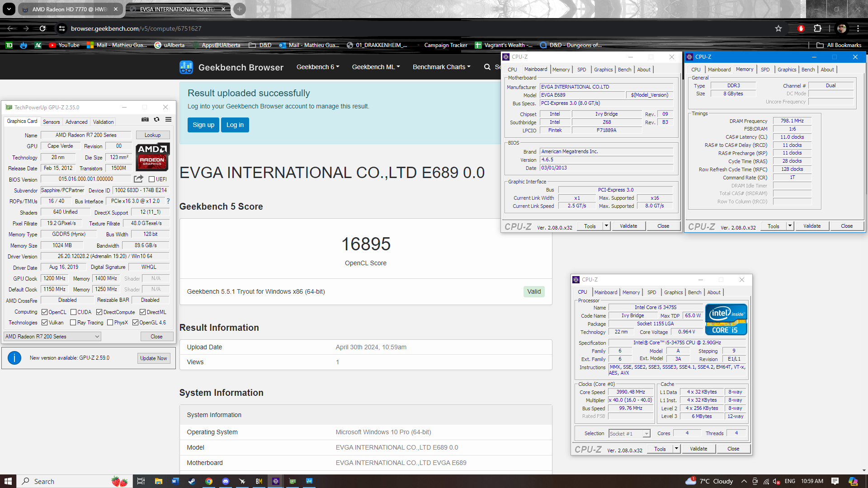Screen dimensions: 868x488
Task: Click the muted volume tray icon
Action: 777,481
